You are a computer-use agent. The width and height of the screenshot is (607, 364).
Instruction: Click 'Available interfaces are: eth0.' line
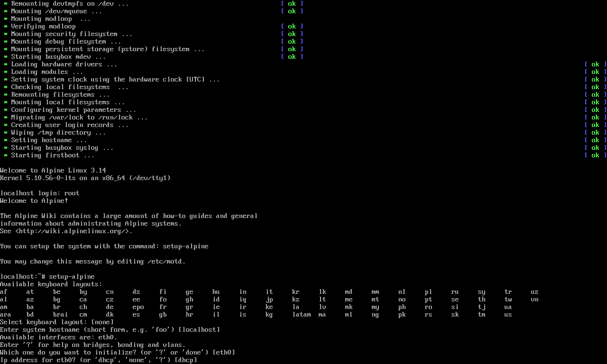click(x=59, y=337)
